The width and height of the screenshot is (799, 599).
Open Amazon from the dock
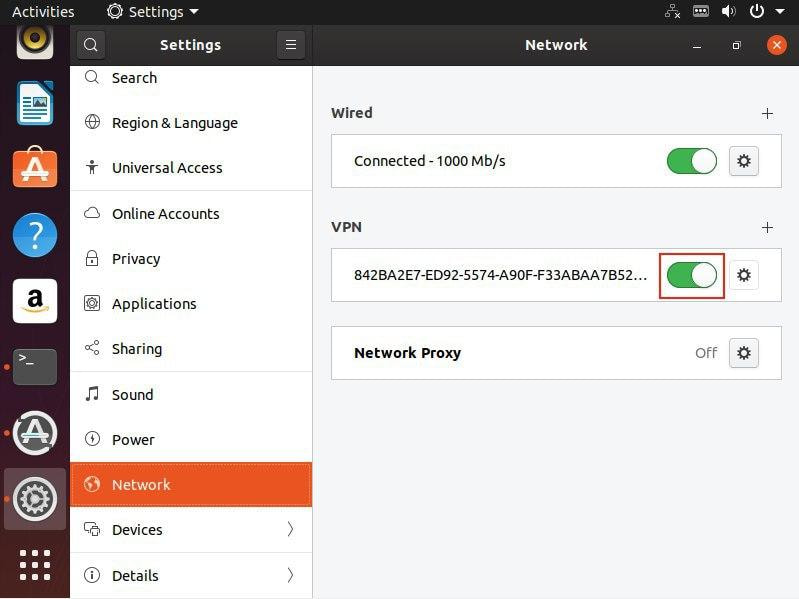pyautogui.click(x=35, y=301)
